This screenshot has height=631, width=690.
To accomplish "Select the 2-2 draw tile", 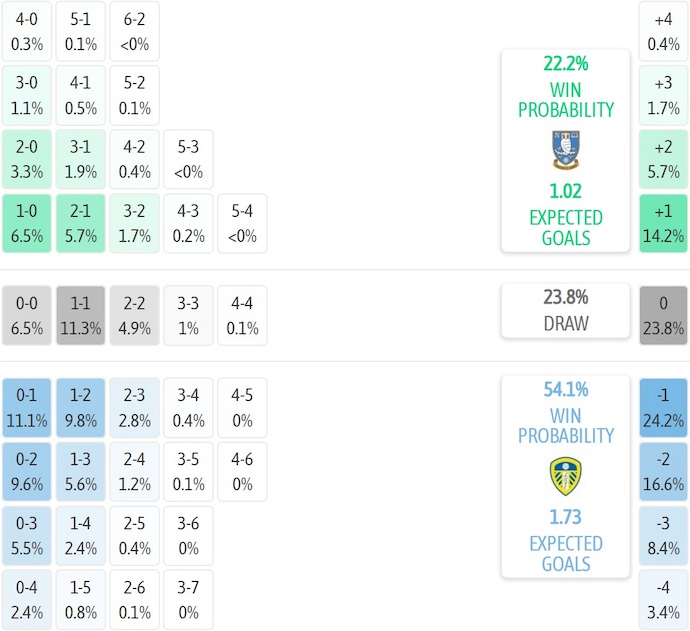I will point(134,315).
